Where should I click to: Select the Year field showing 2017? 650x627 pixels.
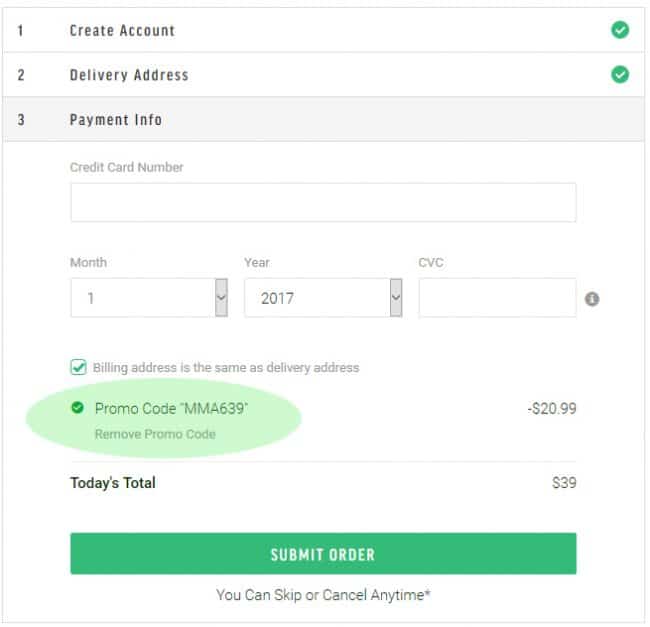(x=323, y=298)
